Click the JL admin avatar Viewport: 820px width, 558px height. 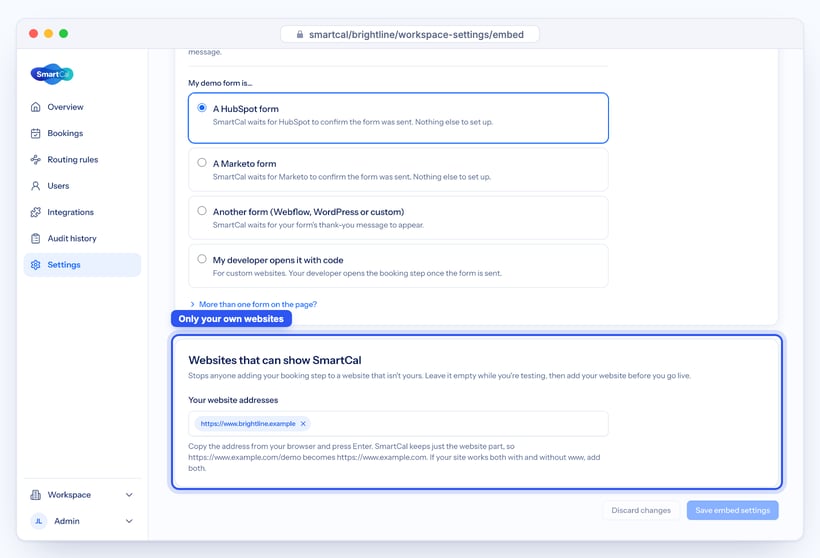click(x=39, y=521)
